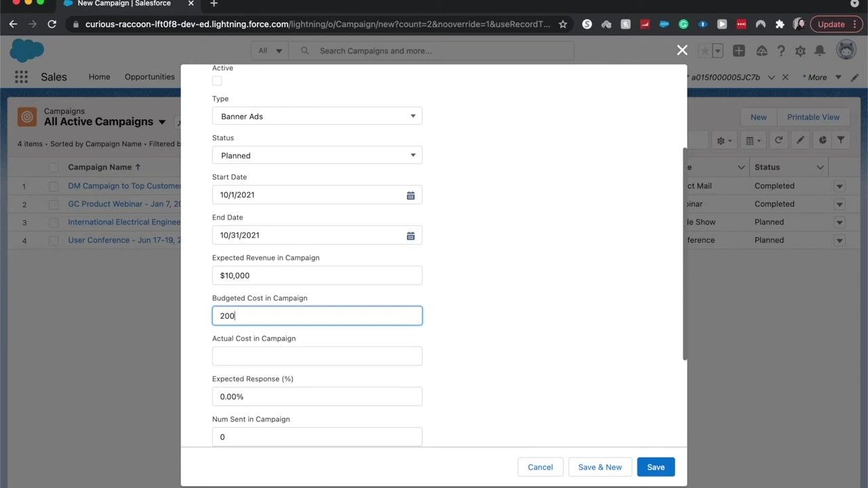Click the Expected Revenue in Campaign field
The height and width of the screenshot is (488, 868).
coord(317,275)
